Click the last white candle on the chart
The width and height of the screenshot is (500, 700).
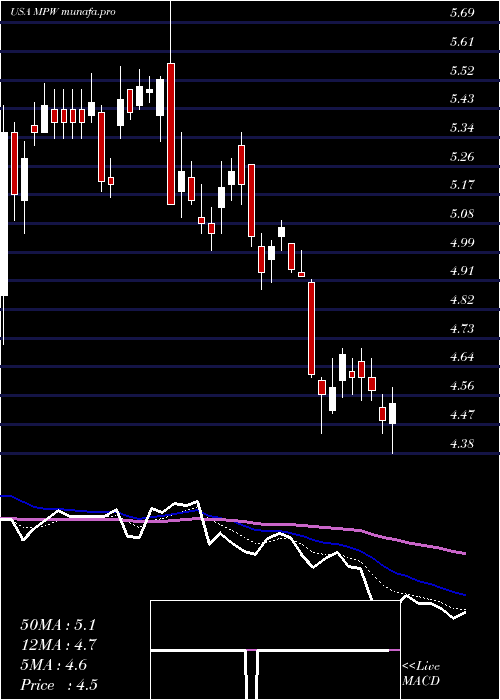click(x=393, y=413)
